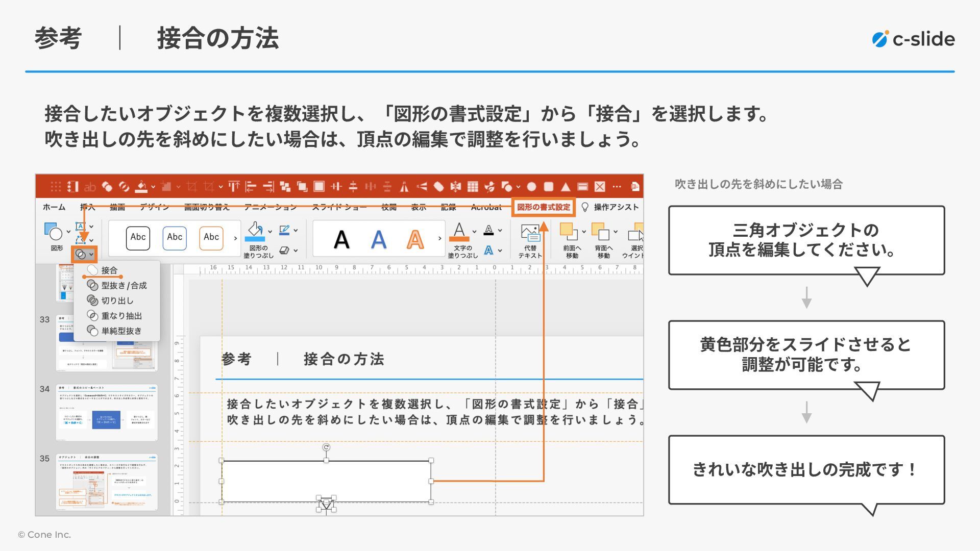Image resolution: width=980 pixels, height=551 pixels.
Task: Expand shape style gallery arrow
Action: pyautogui.click(x=235, y=238)
